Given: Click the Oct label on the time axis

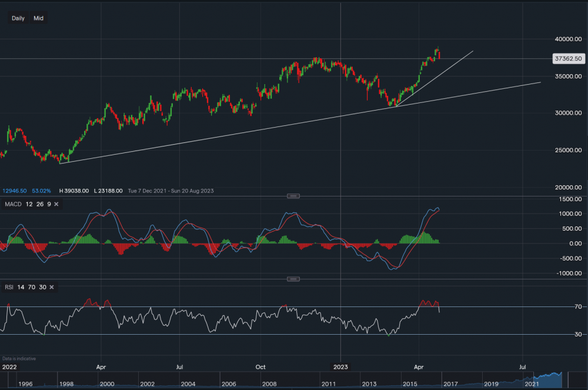Looking at the screenshot, I should [x=259, y=366].
